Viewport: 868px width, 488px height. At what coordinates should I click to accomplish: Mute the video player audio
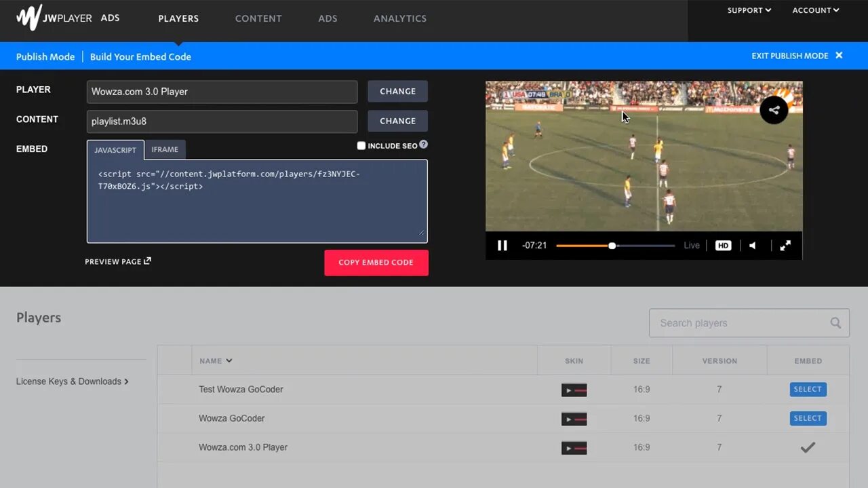[753, 245]
